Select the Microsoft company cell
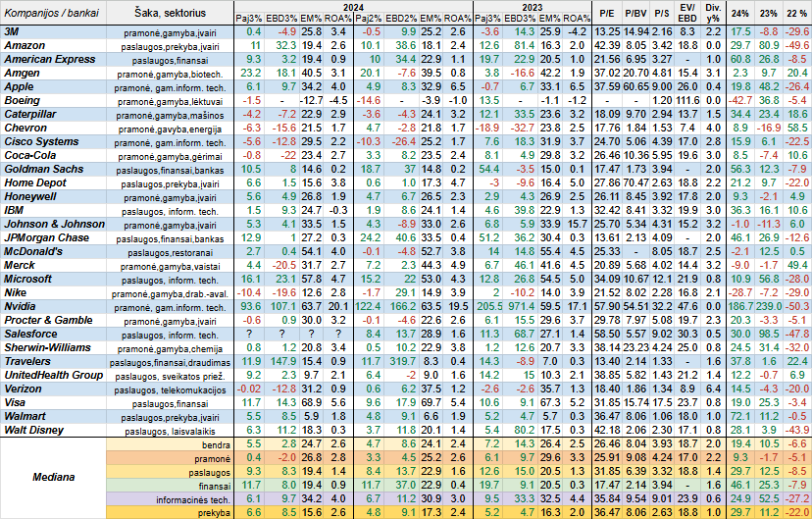This screenshot has height=519, width=812. point(53,280)
